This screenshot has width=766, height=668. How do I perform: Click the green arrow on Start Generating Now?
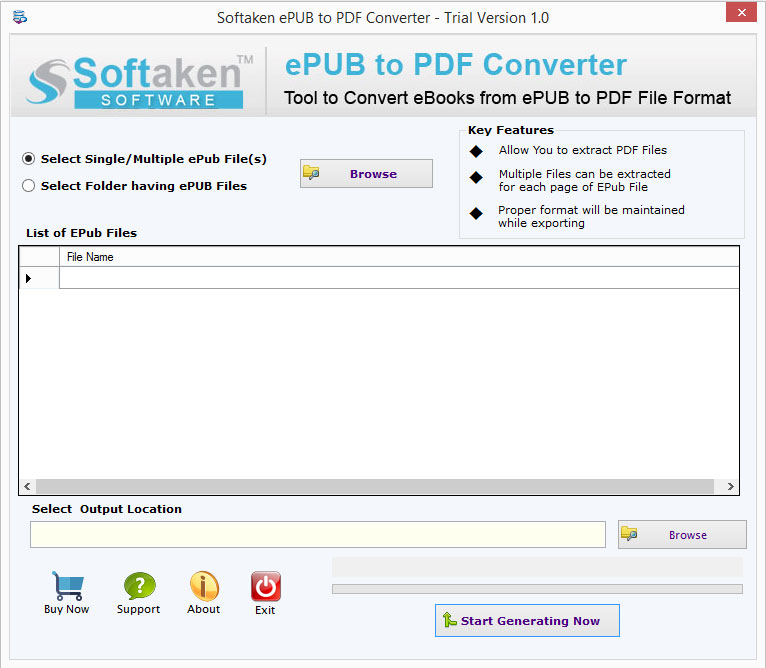click(x=450, y=621)
